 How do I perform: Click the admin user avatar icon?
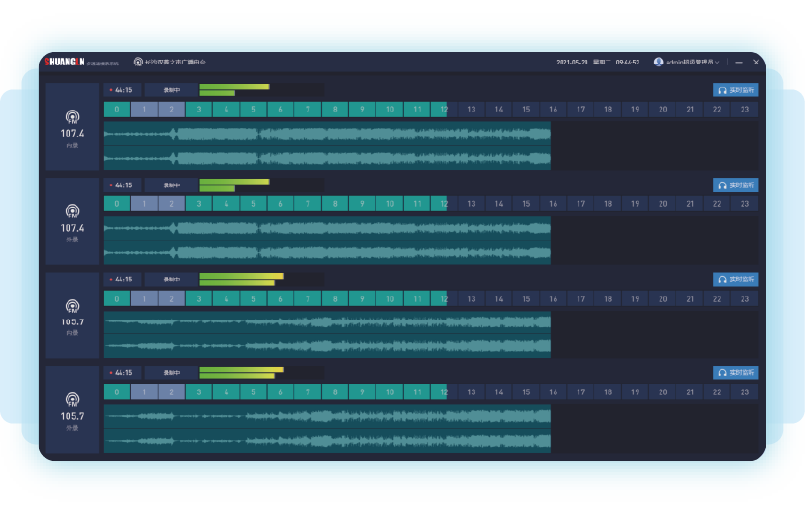point(658,62)
